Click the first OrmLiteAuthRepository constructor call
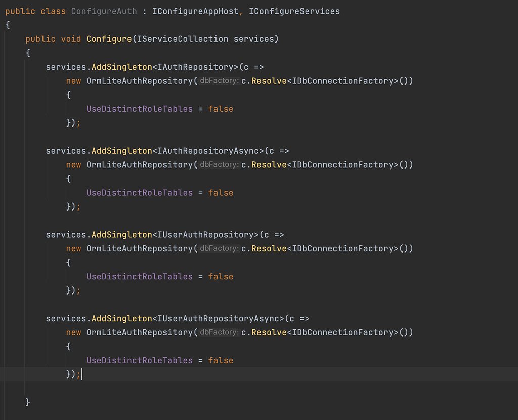Viewport: 518px width, 420px height. [x=139, y=80]
